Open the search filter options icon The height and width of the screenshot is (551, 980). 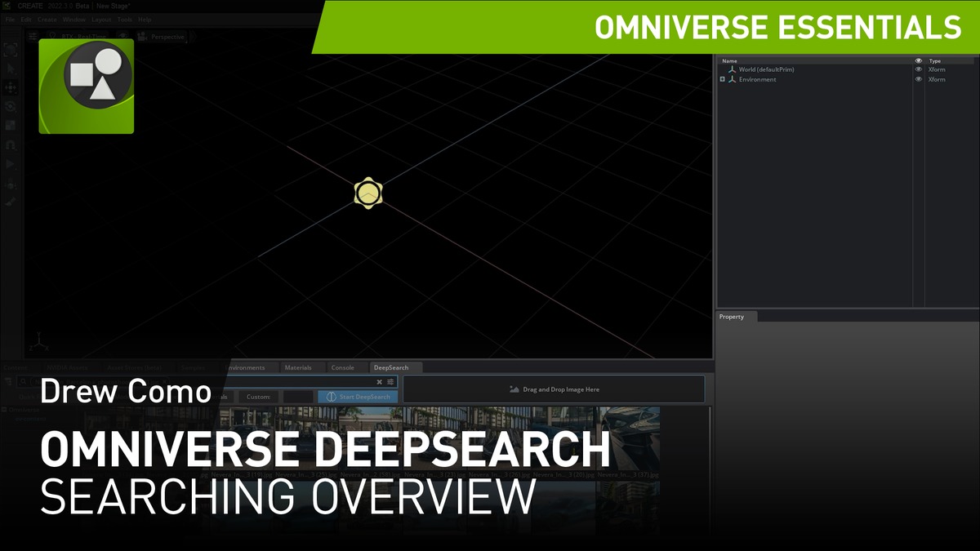click(390, 381)
